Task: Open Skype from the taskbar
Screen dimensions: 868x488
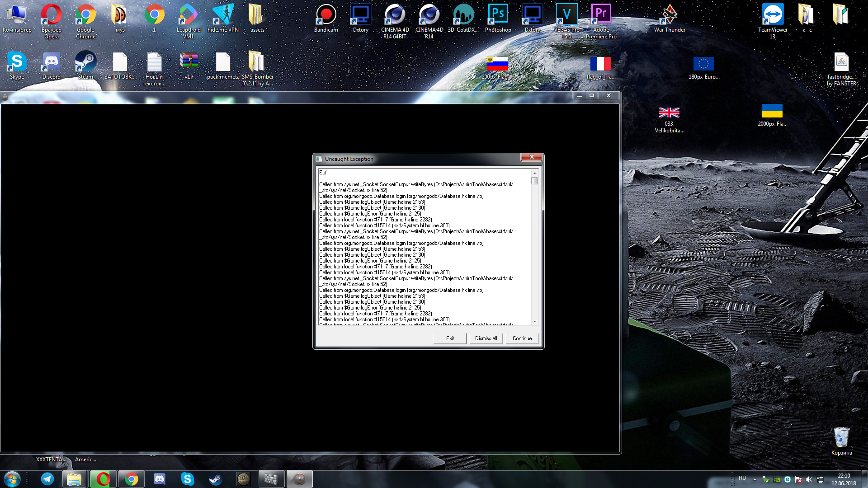Action: [187, 479]
